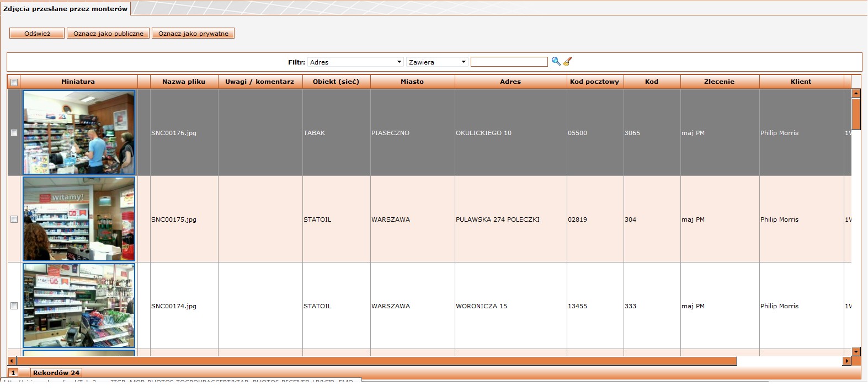Click the filter text input field
868x391 pixels.
509,62
